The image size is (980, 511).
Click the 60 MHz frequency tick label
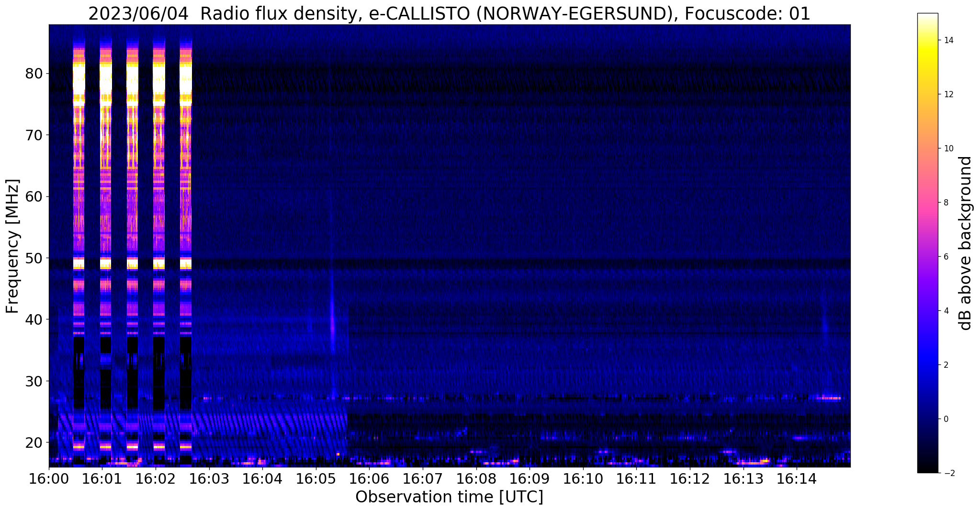pyautogui.click(x=34, y=196)
